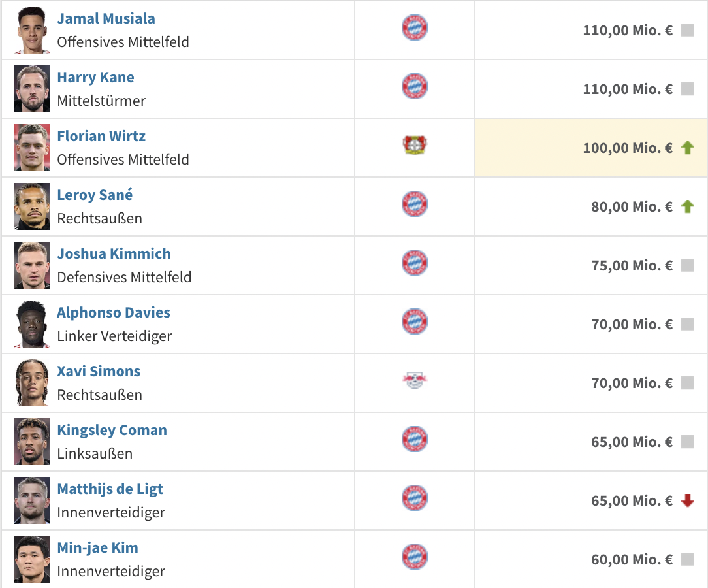The width and height of the screenshot is (708, 588).
Task: Click Xavi Simons' portrait photo
Action: [x=32, y=383]
